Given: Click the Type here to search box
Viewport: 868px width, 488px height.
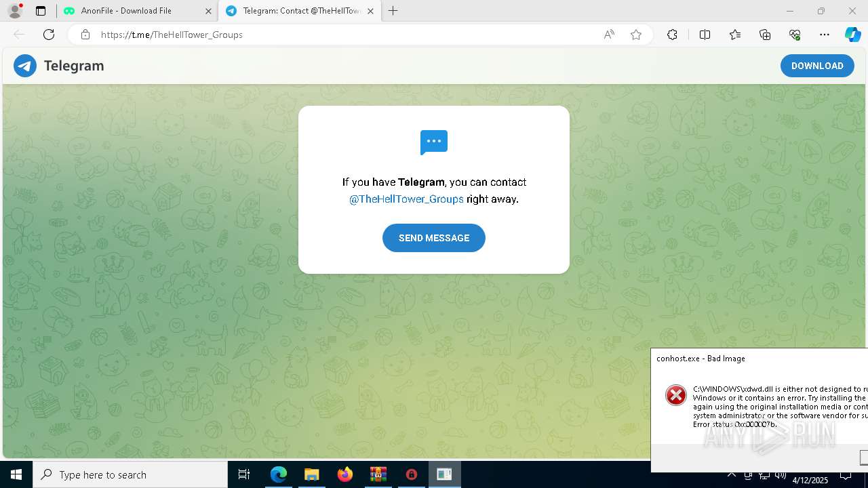Looking at the screenshot, I should point(130,474).
